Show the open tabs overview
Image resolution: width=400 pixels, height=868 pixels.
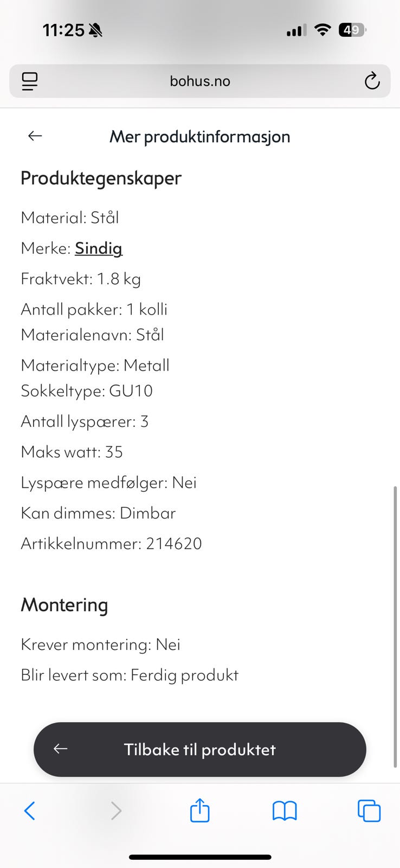pos(369,811)
